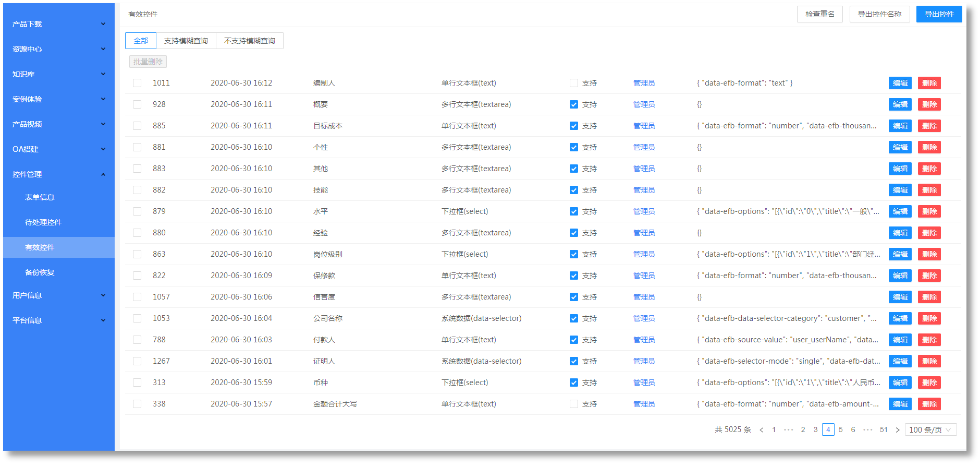The height and width of the screenshot is (466, 980).
Task: Delete the 个性 row
Action: pos(929,147)
